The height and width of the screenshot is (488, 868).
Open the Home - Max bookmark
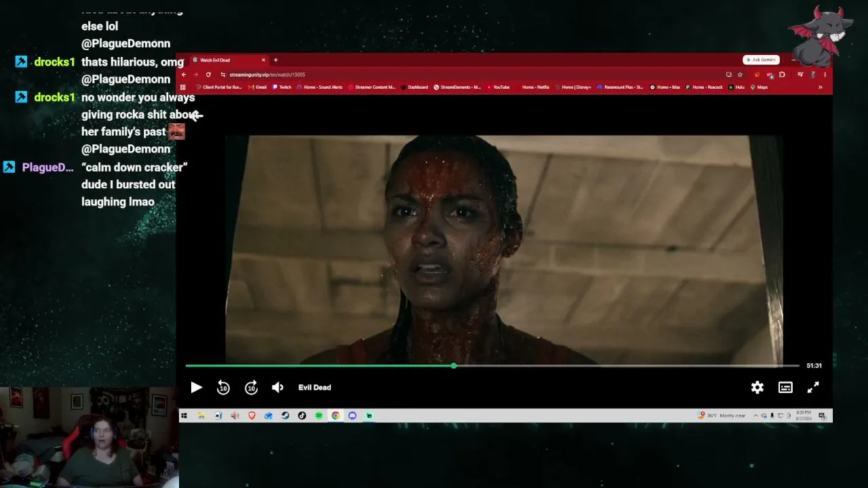665,87
